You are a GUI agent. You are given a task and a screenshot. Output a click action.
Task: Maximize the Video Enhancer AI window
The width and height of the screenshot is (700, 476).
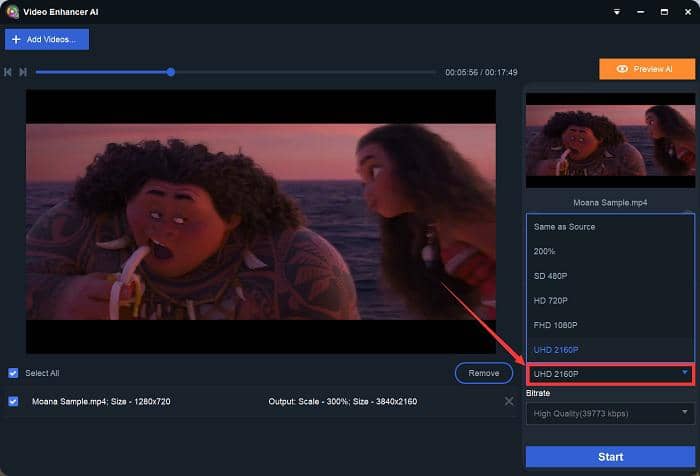point(664,12)
